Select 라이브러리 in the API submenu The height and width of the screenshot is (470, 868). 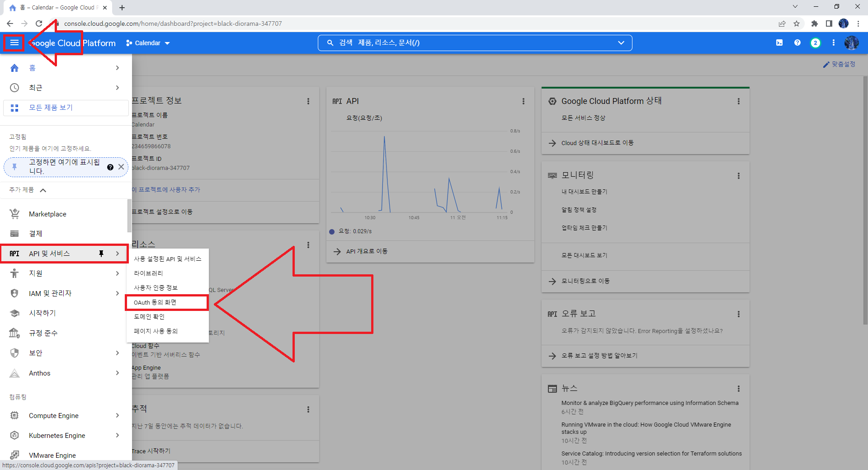168,273
